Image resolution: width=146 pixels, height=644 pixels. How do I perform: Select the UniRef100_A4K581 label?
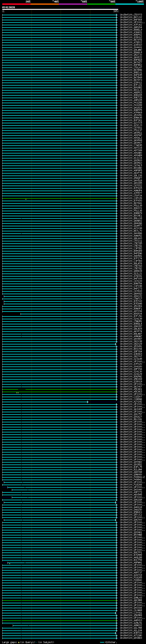[131, 256]
